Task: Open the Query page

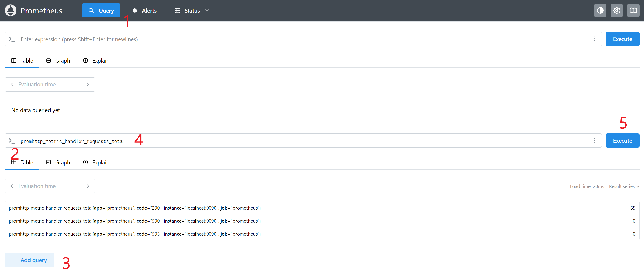Action: pos(101,11)
